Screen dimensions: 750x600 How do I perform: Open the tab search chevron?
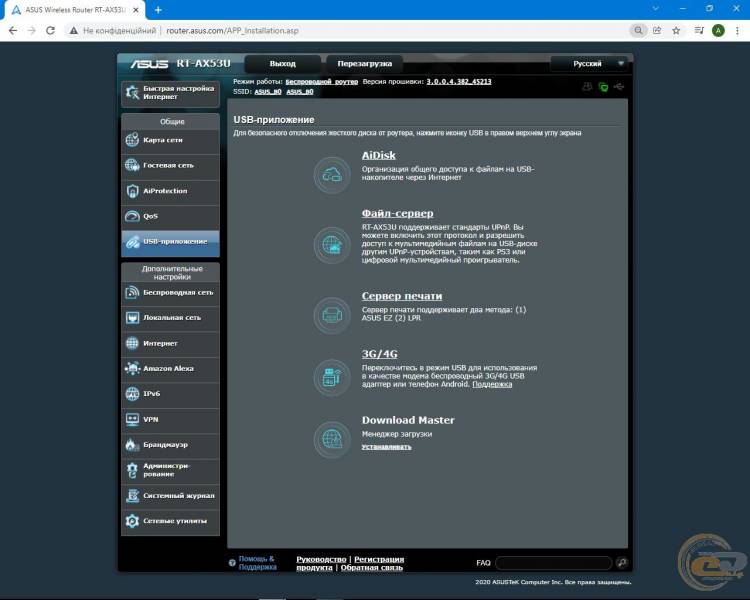pyautogui.click(x=656, y=9)
